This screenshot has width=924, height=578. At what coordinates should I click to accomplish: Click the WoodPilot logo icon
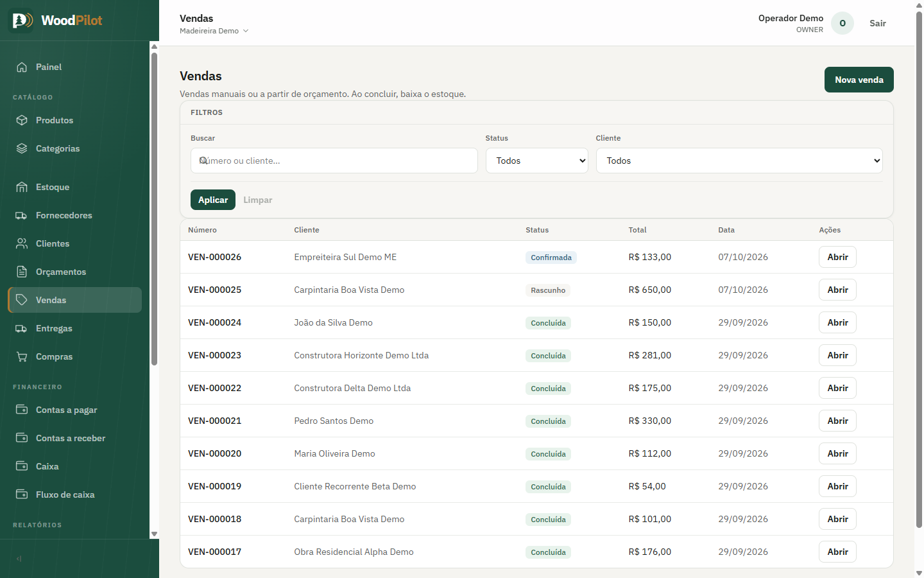(21, 21)
